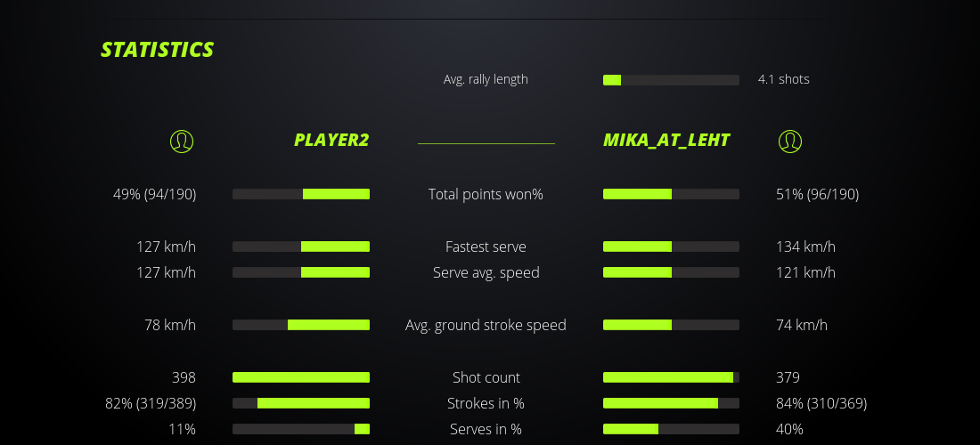Click the Total points won% label
This screenshot has height=445, width=980.
tap(486, 194)
